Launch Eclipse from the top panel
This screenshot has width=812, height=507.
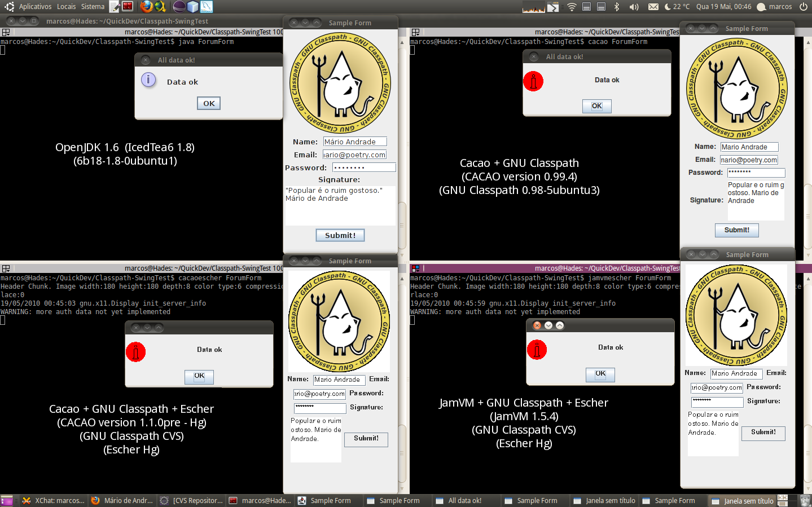point(179,7)
